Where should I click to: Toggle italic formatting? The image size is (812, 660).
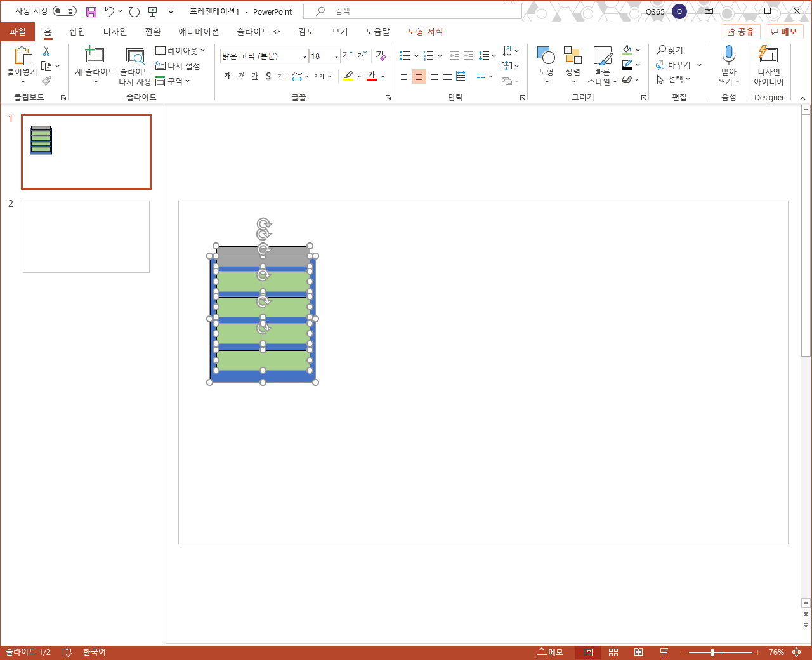coord(241,76)
